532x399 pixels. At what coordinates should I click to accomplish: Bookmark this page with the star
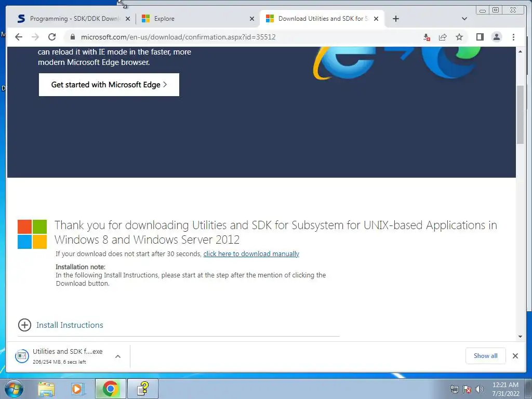click(x=459, y=37)
